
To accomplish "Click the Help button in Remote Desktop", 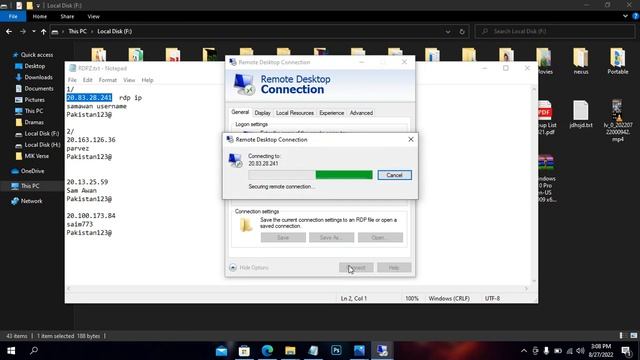I will (x=394, y=268).
